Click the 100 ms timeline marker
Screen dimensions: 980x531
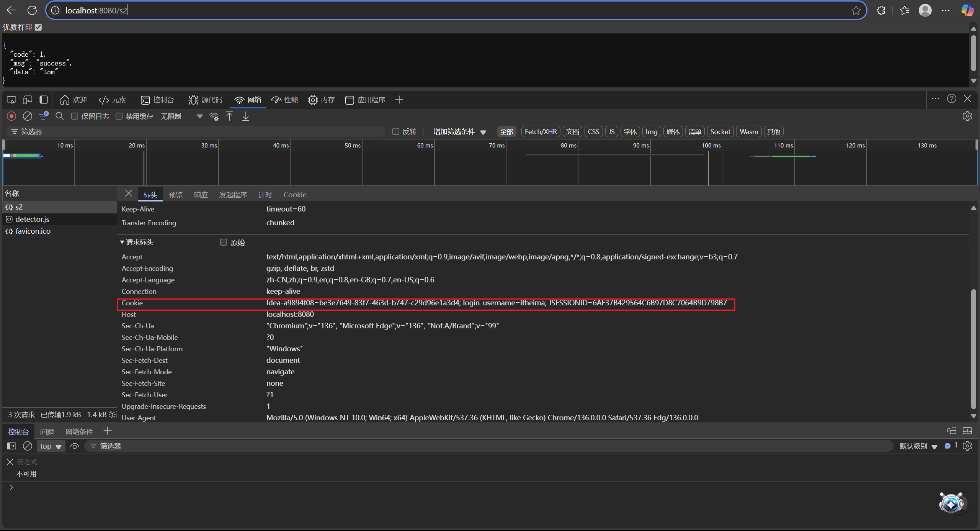point(711,146)
